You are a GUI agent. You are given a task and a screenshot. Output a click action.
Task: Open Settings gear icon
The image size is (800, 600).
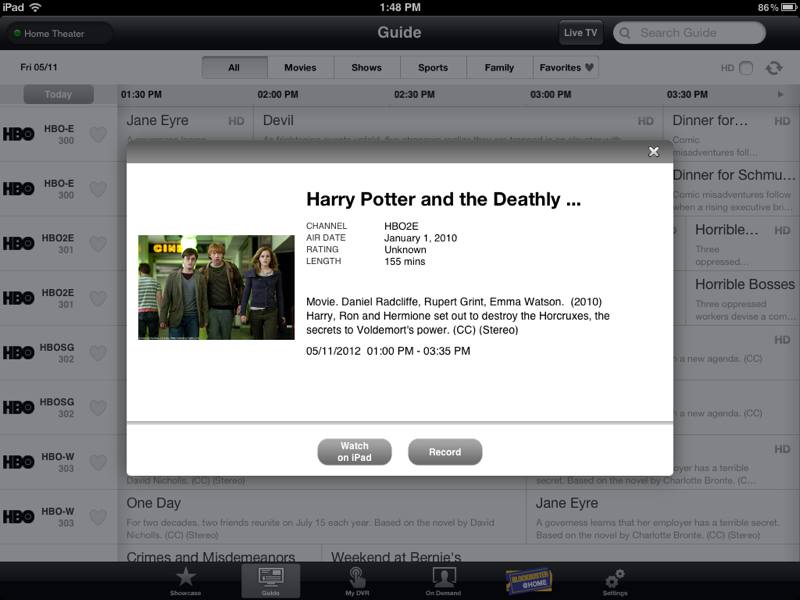[615, 580]
